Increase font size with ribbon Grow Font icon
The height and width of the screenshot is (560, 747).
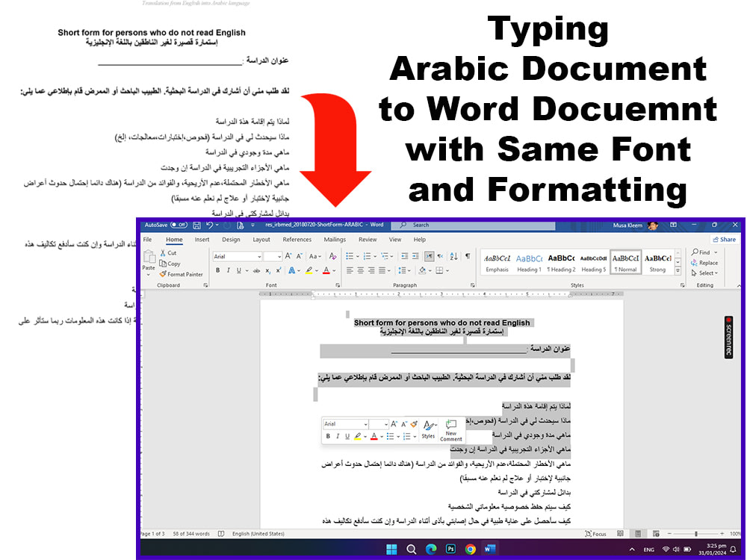[288, 256]
